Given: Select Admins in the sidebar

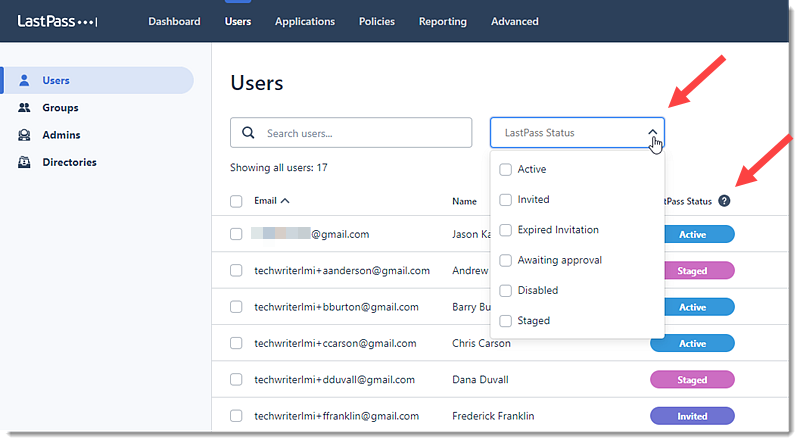Looking at the screenshot, I should coord(61,135).
